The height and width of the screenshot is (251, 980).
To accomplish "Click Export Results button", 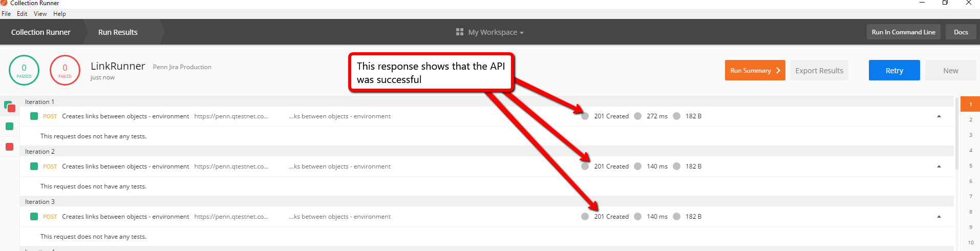I will [x=819, y=70].
